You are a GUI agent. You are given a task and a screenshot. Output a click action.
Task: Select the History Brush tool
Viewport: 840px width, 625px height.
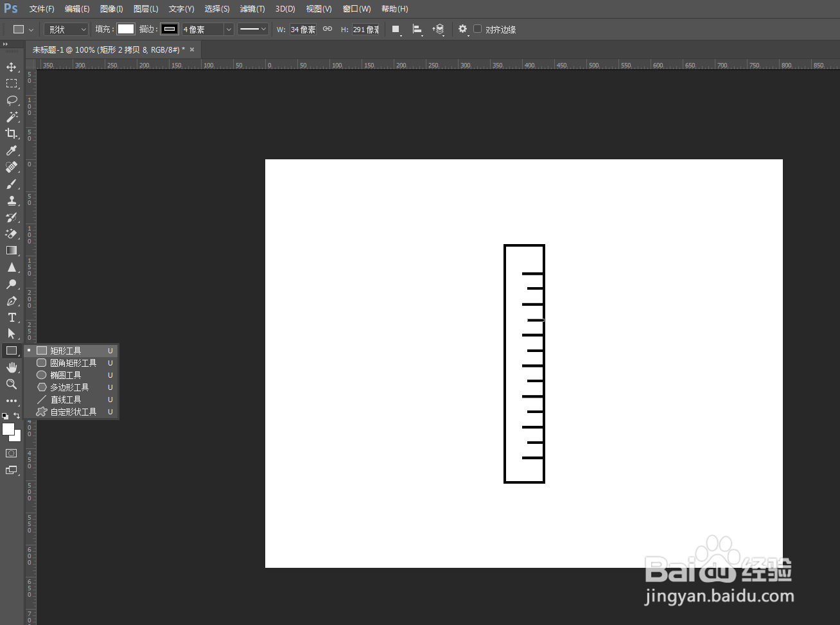(x=12, y=217)
